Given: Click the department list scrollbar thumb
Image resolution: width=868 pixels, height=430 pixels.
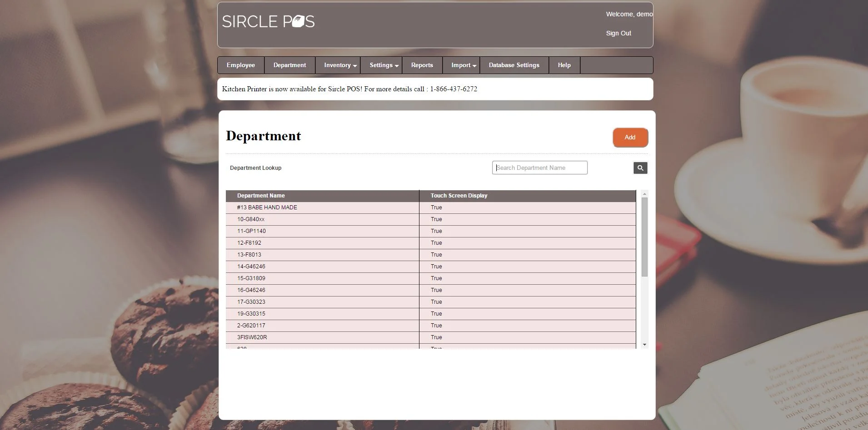Looking at the screenshot, I should click(644, 237).
